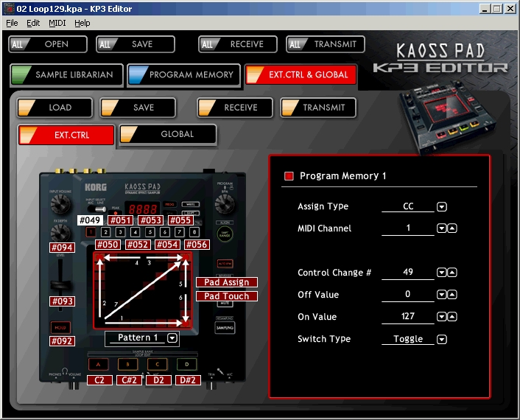This screenshot has width=520, height=420.
Task: Select the #049 control label
Action: coord(90,220)
